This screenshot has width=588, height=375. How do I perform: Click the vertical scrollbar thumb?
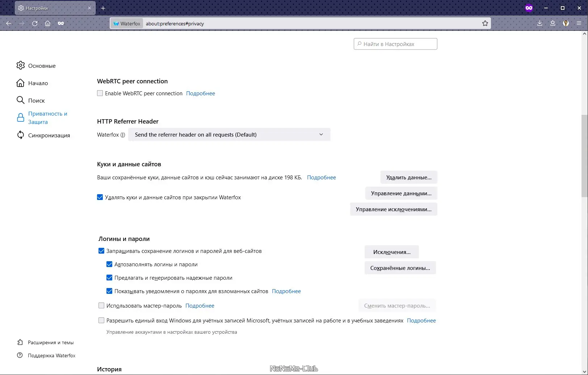click(x=584, y=156)
